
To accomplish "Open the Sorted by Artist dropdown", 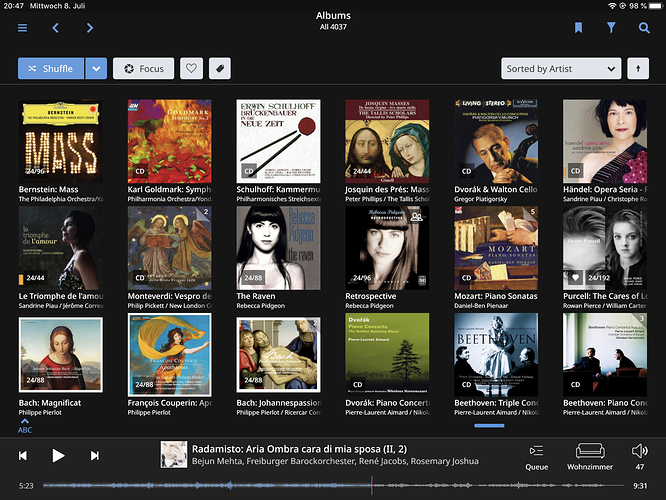I will point(561,68).
